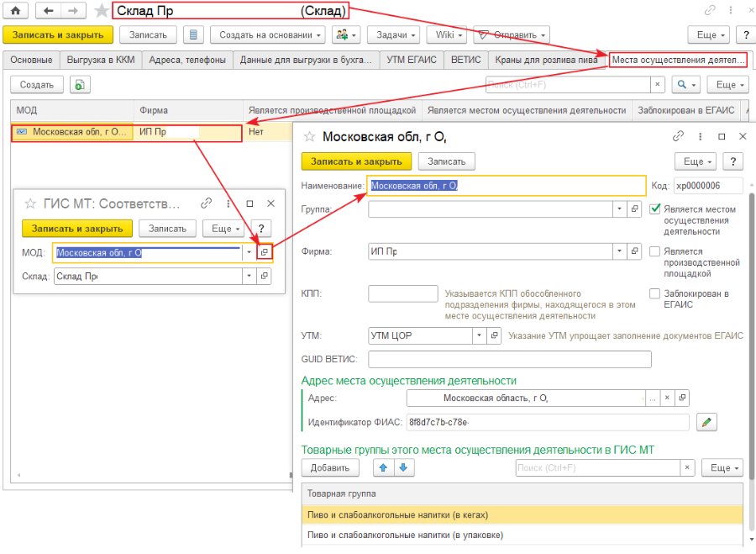Navigate back with the left arrow
756x554 pixels.
(48, 11)
